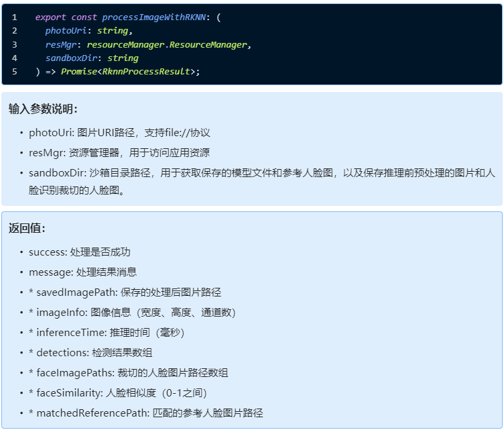Click the 'resMgr' parameter in code

(61, 45)
